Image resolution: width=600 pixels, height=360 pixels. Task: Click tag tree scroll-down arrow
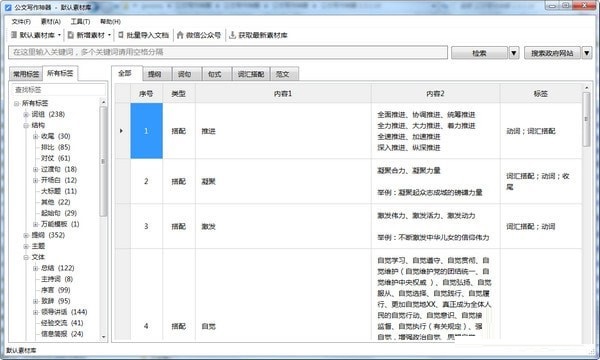click(x=103, y=337)
